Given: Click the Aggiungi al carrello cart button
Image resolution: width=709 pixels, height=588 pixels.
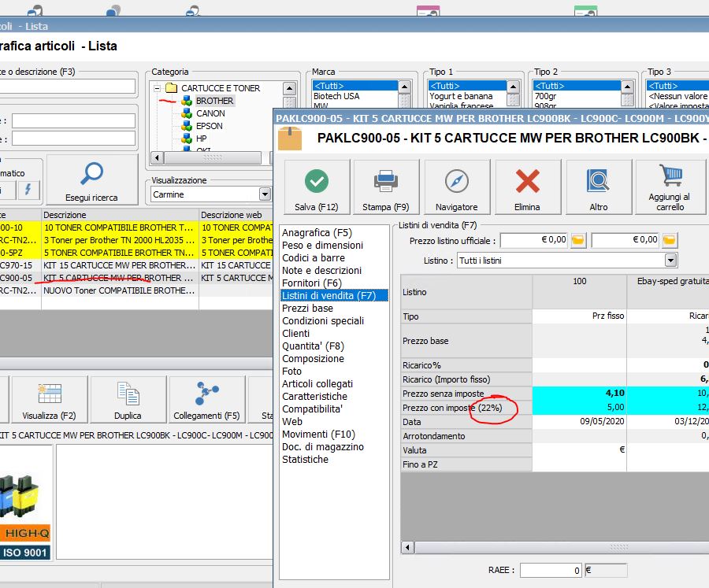Looking at the screenshot, I should click(x=670, y=187).
